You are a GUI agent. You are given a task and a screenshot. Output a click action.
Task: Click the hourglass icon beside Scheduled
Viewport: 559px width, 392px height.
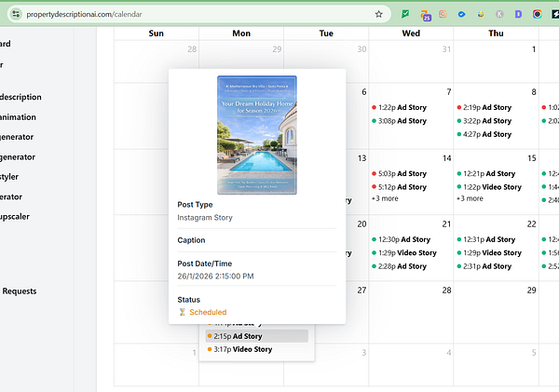coord(183,312)
